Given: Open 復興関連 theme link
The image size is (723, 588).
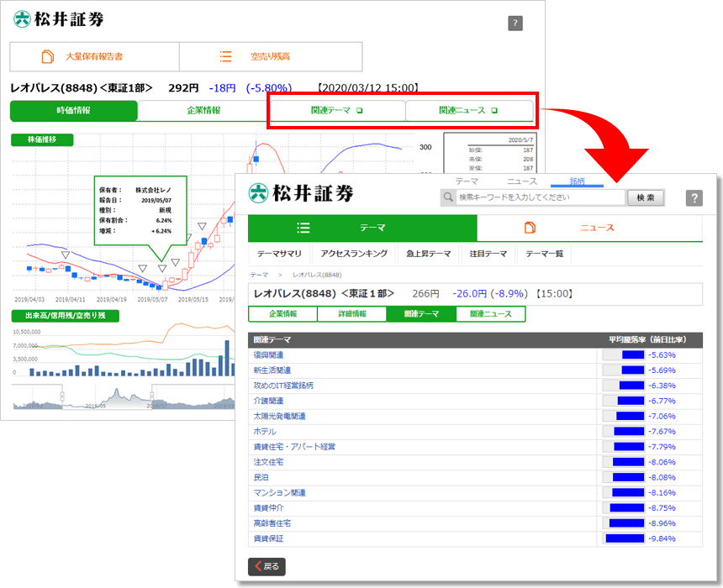Looking at the screenshot, I should pos(268,354).
